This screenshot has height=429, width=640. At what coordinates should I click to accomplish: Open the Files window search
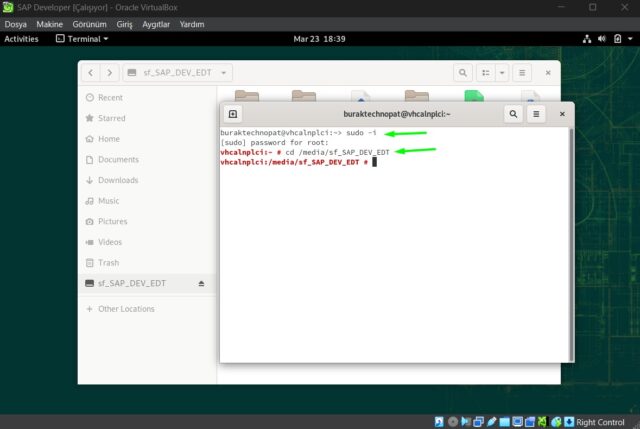[463, 73]
